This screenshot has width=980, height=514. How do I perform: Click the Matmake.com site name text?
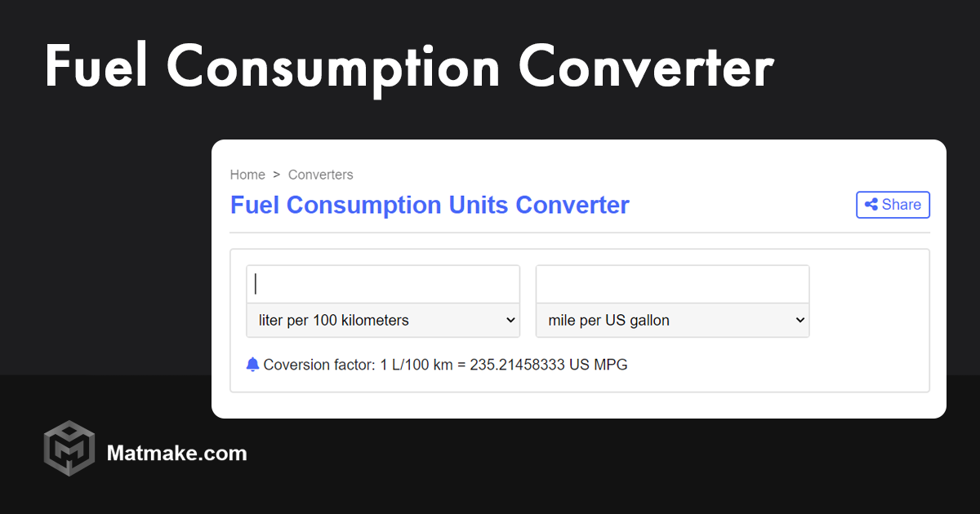pyautogui.click(x=176, y=453)
